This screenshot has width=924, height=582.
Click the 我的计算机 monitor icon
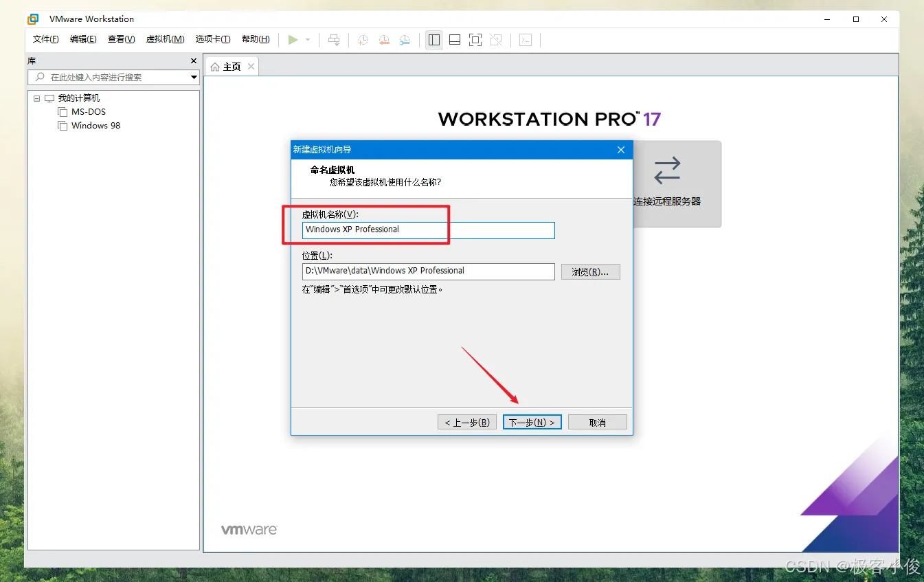click(49, 98)
